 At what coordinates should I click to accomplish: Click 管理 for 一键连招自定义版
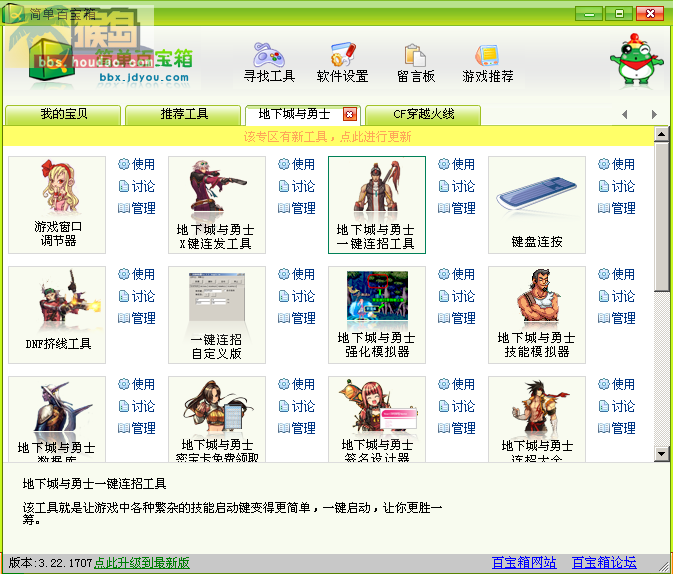click(297, 318)
